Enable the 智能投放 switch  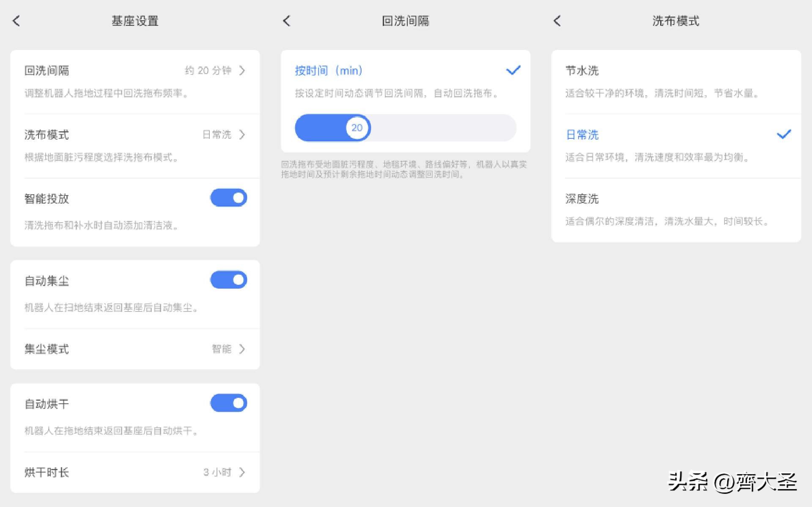(x=228, y=198)
